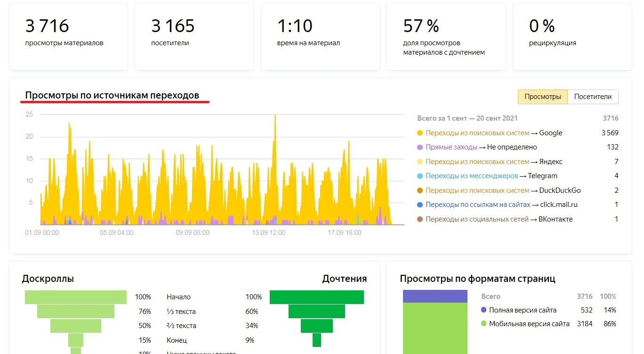Click the 3 716 просмотры материалов card
This screenshot has height=354, width=644.
(68, 37)
